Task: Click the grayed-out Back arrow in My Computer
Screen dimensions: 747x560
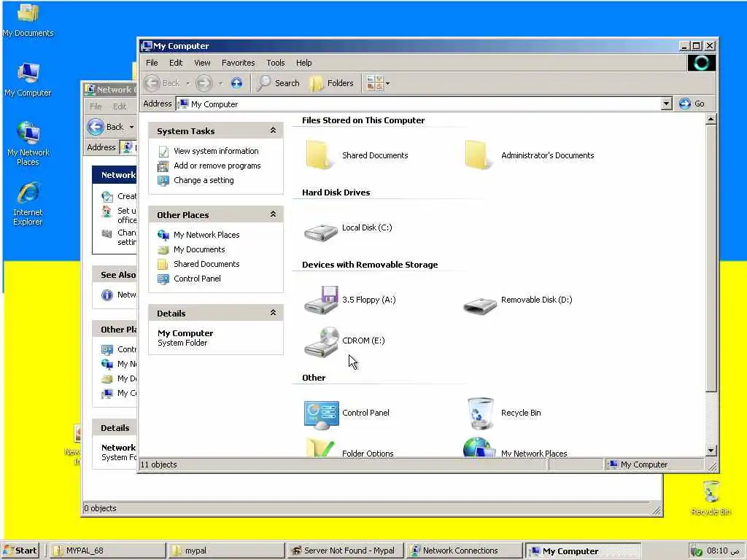Action: (x=152, y=83)
